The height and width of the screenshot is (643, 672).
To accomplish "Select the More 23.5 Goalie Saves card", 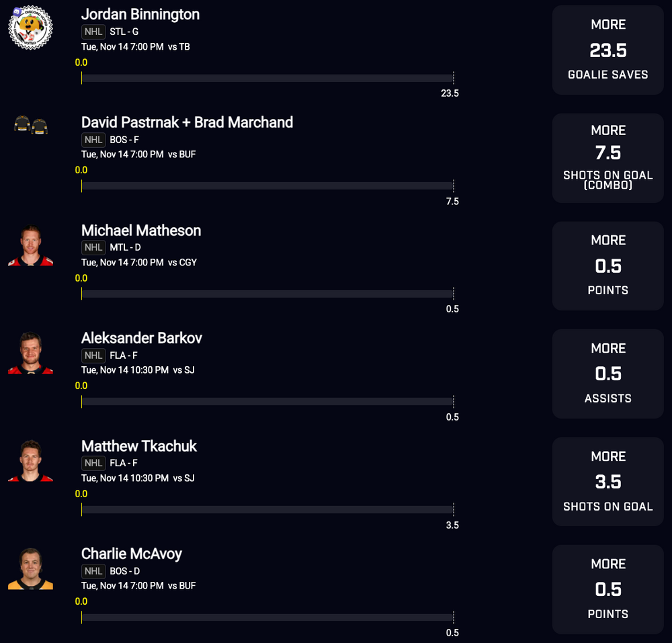I will coord(607,50).
